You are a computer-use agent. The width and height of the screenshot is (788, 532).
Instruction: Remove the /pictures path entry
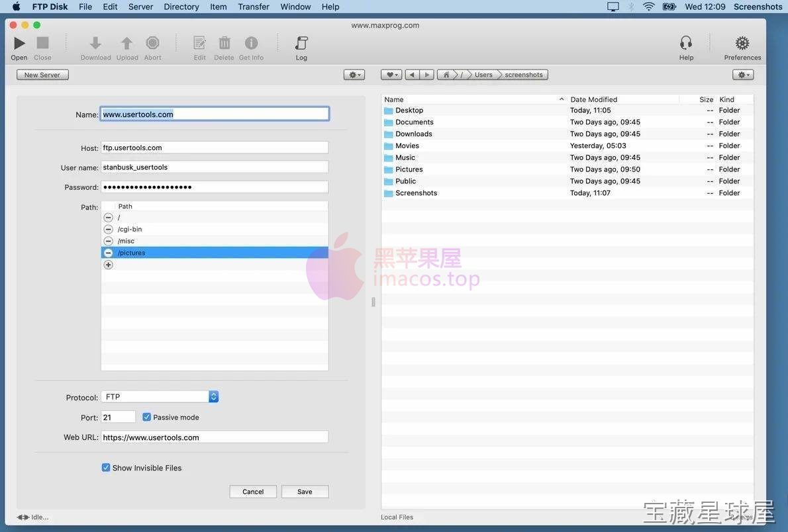click(108, 253)
